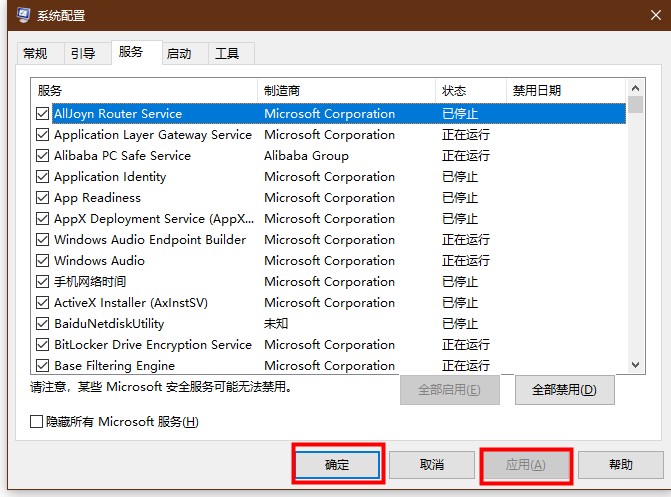Select the BitLocker Drive Encryption Service row
671x497 pixels.
[152, 345]
